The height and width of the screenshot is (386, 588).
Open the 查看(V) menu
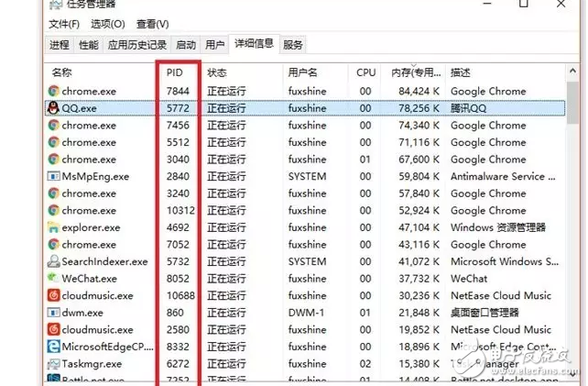(x=152, y=24)
